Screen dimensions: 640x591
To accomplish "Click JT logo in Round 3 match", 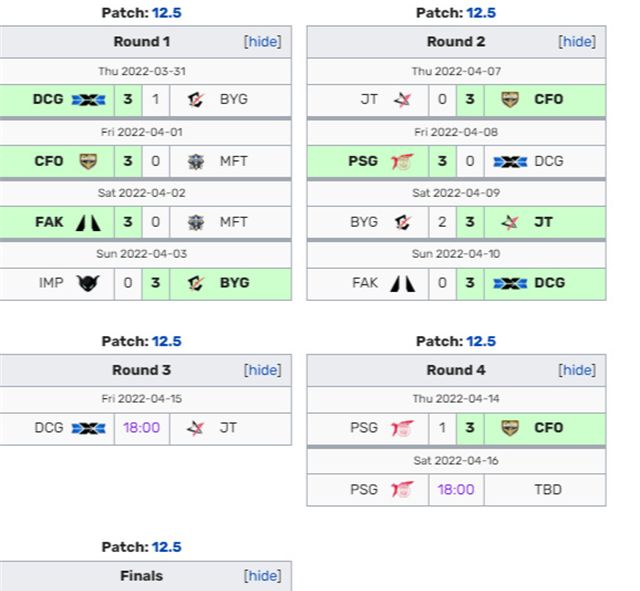I will point(195,428).
